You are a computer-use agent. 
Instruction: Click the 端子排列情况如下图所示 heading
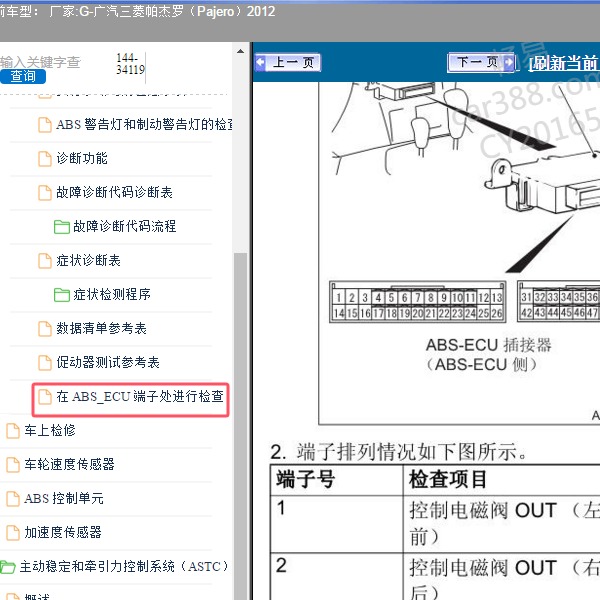pos(399,452)
